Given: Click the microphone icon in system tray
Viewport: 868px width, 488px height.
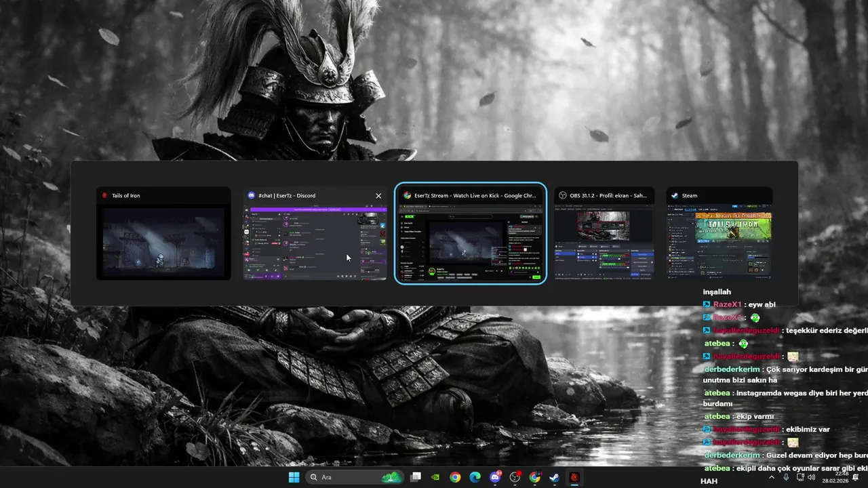Looking at the screenshot, I should pos(786,477).
